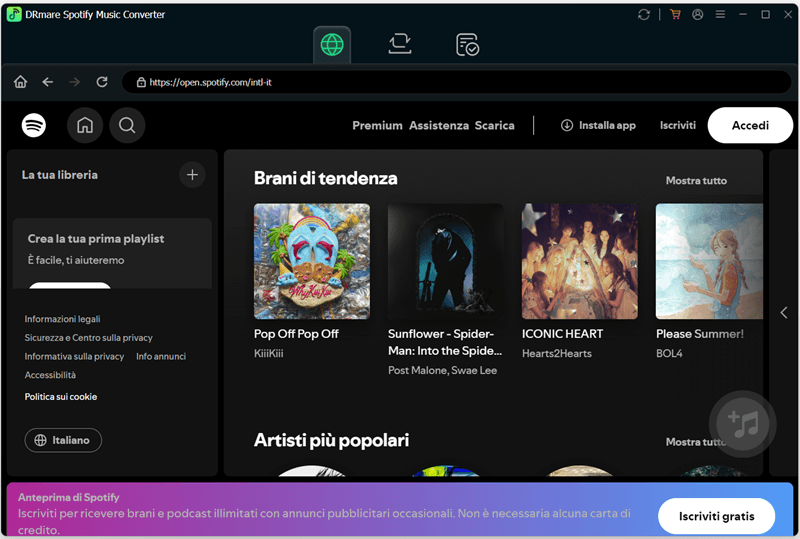Open Sunflower Spider-Man cover art
This screenshot has width=800, height=539.
[x=445, y=261]
